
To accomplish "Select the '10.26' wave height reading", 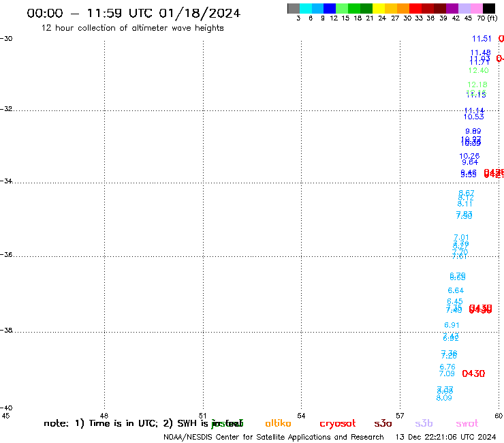I will point(469,156).
